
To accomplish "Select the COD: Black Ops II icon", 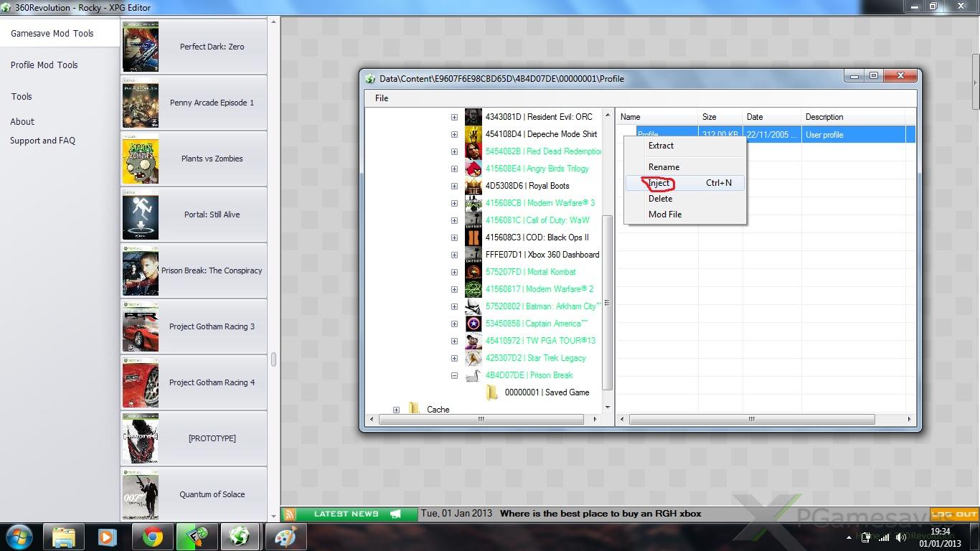I will point(473,237).
